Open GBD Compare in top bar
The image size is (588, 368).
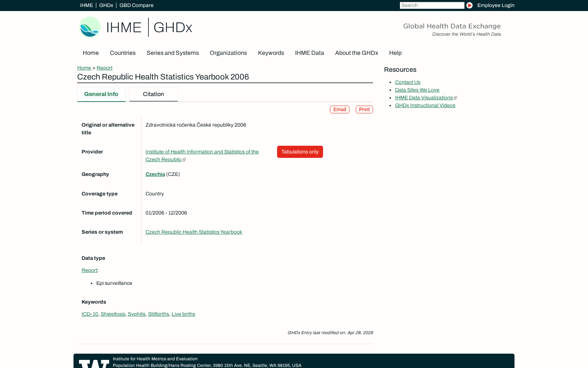[x=136, y=5]
